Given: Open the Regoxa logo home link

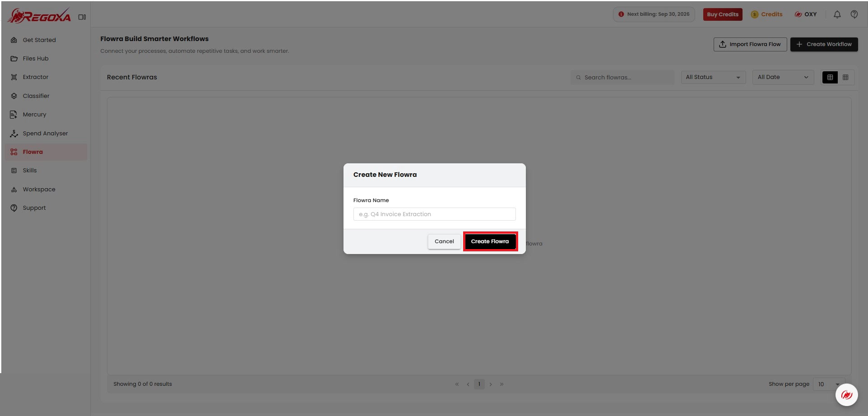Looking at the screenshot, I should tap(39, 16).
